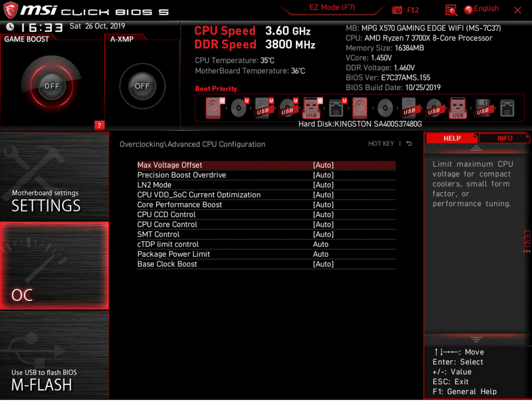The height and width of the screenshot is (402, 532).
Task: Take a screenshot with the F12 camera icon
Action: pos(397,10)
